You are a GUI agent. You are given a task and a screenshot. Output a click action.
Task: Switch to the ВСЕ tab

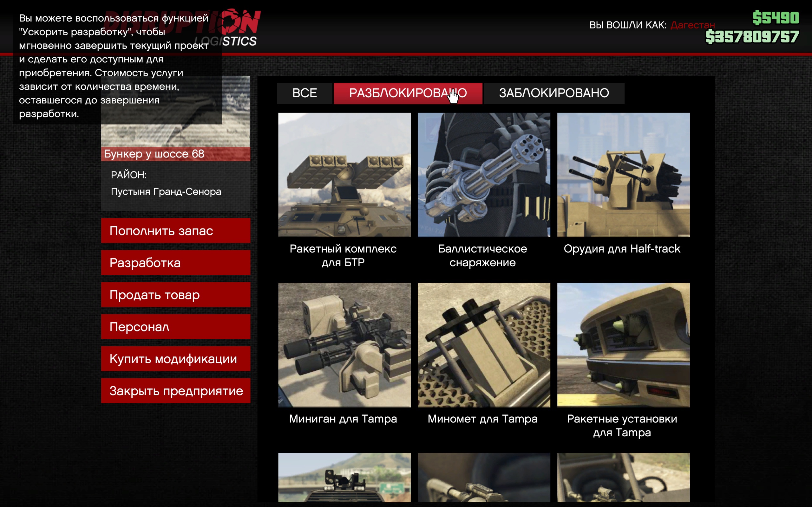(304, 93)
